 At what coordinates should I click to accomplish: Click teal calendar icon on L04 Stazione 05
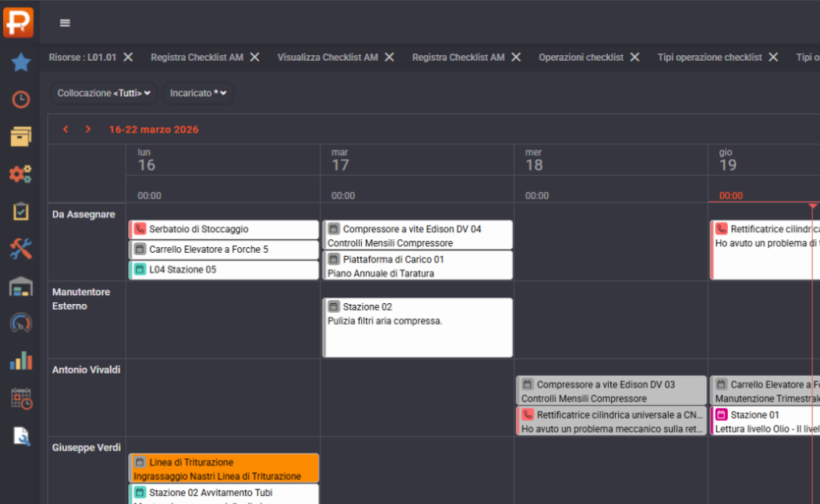click(139, 269)
